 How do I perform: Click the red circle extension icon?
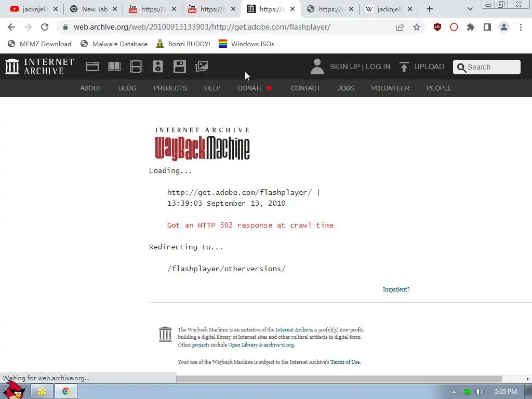(x=454, y=27)
